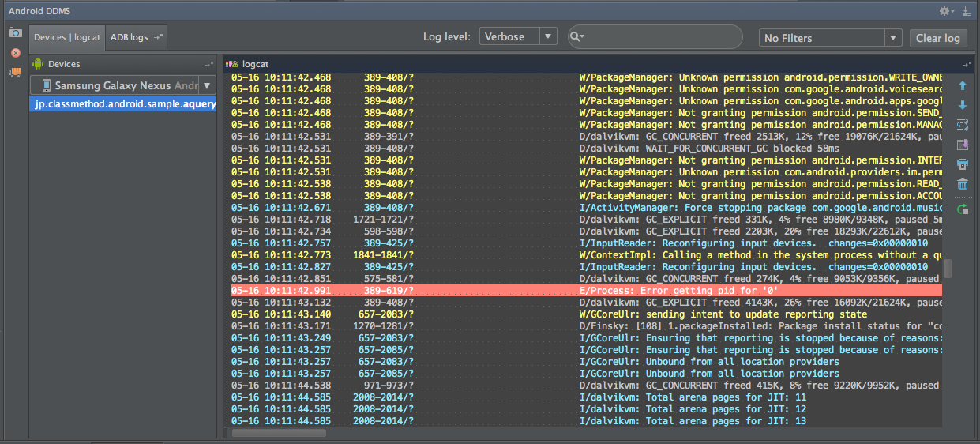
Task: Open the Log level Verbose dropdown
Action: coord(518,36)
